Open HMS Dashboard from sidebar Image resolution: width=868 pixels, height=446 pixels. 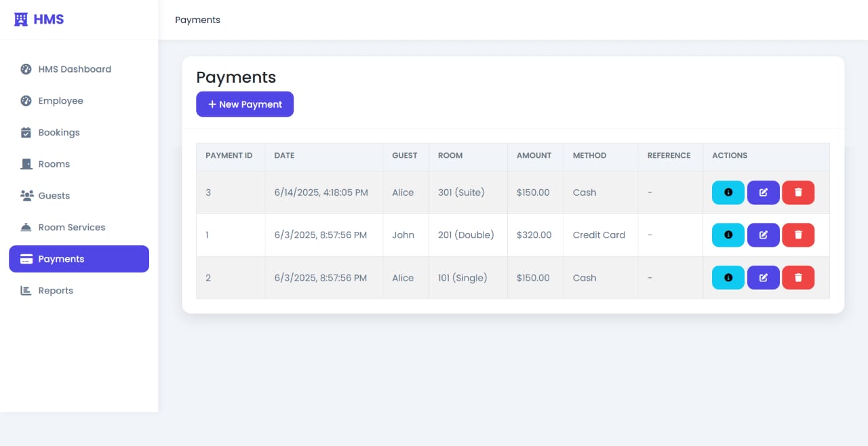tap(79, 69)
